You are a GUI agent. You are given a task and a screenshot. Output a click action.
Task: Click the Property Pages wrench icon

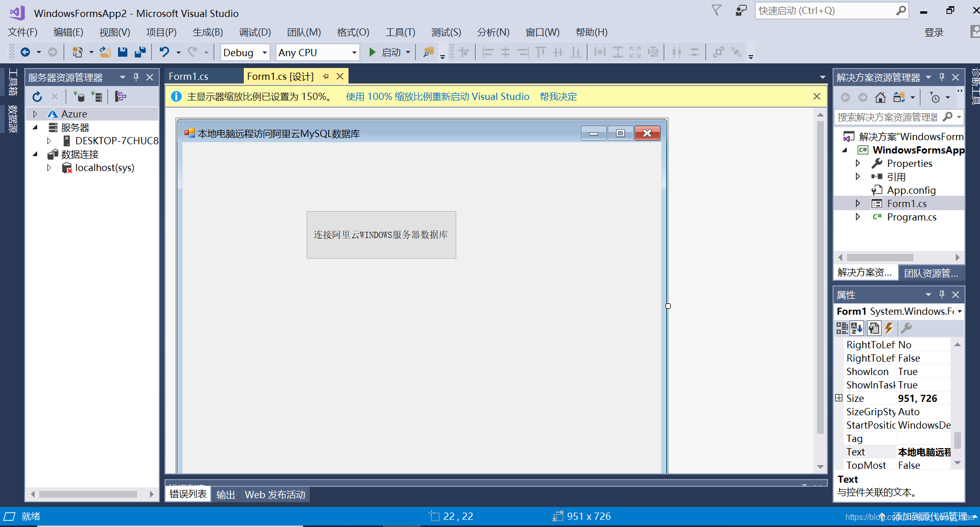tap(906, 328)
